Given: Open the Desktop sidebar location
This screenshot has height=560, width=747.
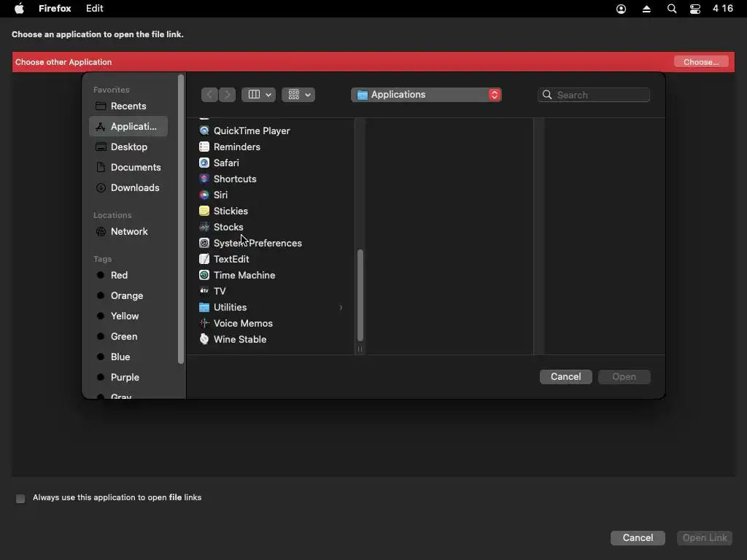Looking at the screenshot, I should point(128,147).
